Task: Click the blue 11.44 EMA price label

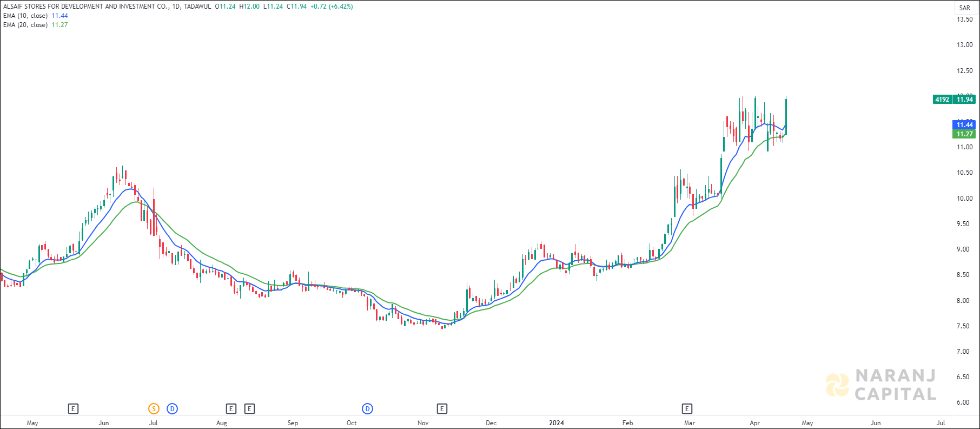Action: pos(964,125)
